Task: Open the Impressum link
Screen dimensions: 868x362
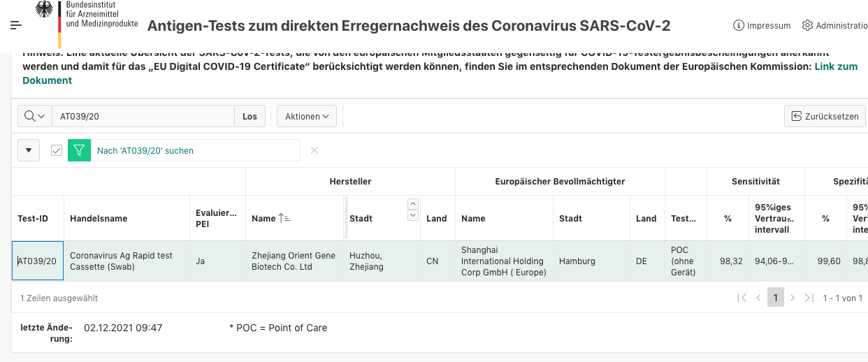Action: tap(762, 25)
